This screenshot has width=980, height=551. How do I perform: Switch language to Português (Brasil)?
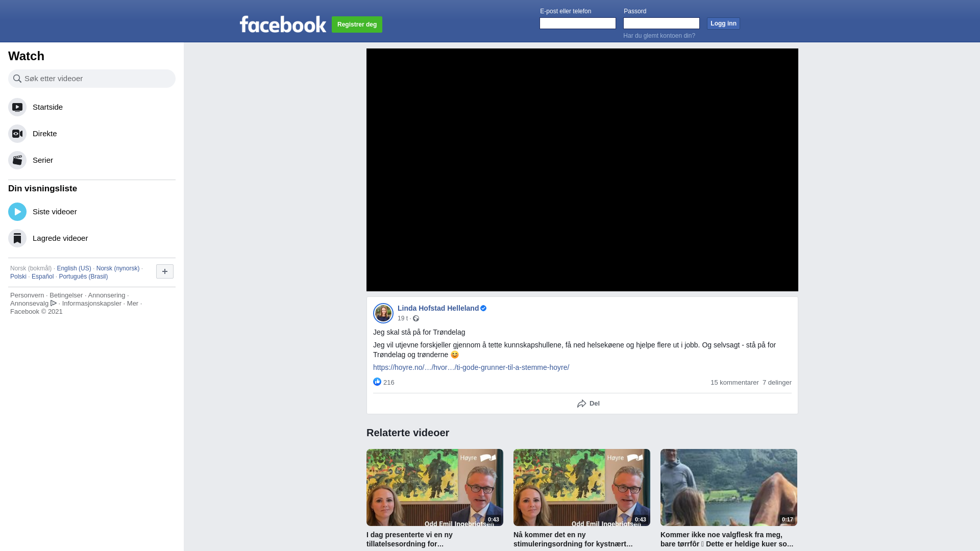point(83,277)
